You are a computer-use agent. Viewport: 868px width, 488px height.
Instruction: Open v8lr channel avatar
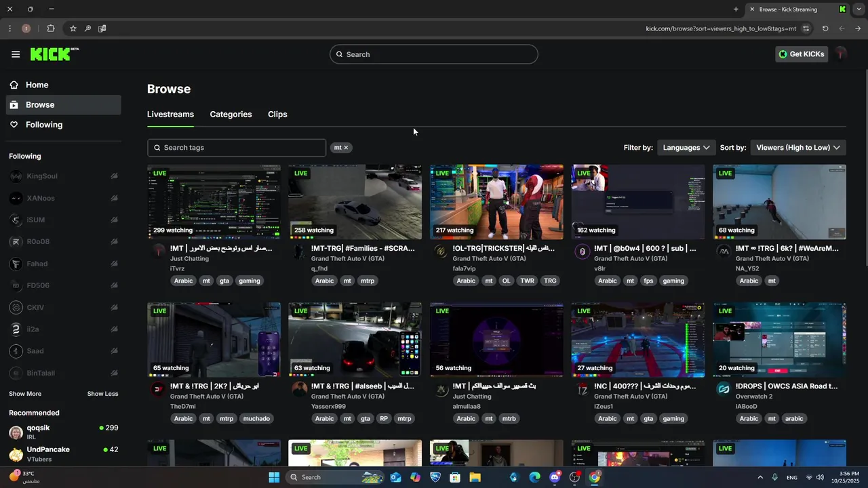[x=582, y=251]
